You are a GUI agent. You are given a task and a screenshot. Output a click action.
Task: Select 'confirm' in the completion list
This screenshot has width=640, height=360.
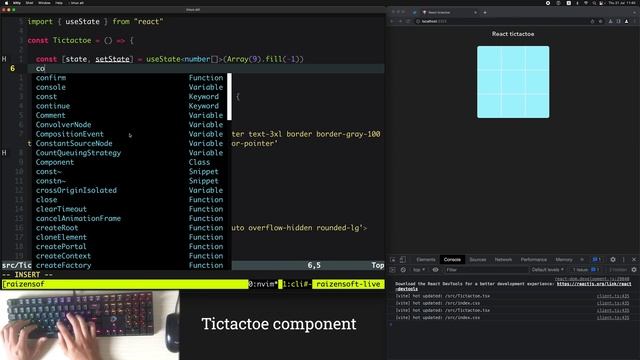coord(130,78)
